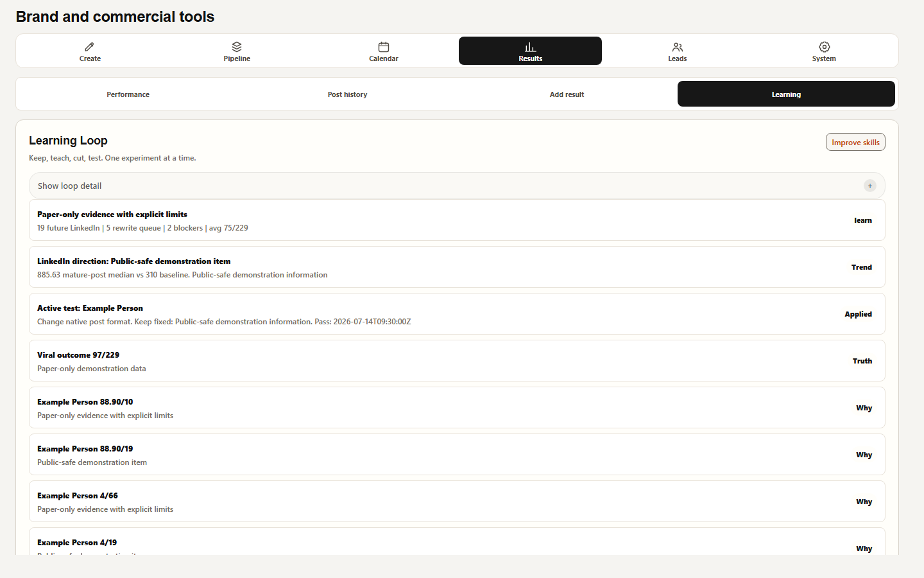Switch to the Performance tab
This screenshot has width=924, height=578.
pyautogui.click(x=128, y=94)
